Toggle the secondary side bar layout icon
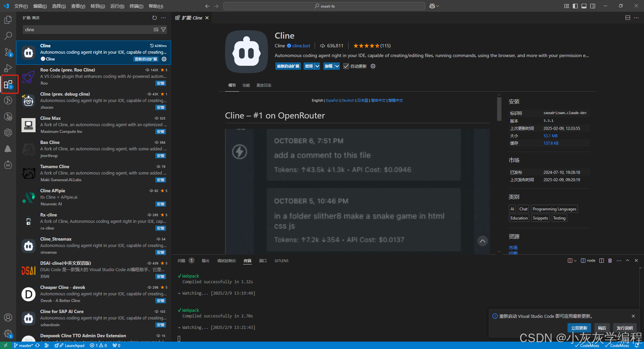 coord(593,6)
